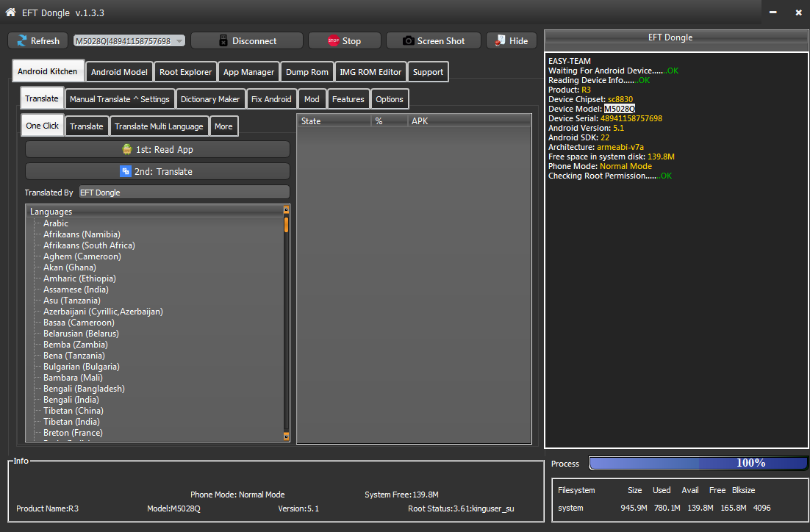Open the device serial dropdown
This screenshot has height=532, width=810.
(x=179, y=41)
